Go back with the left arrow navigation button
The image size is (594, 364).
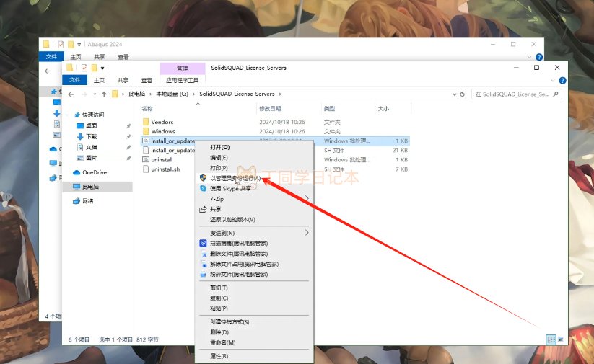point(71,94)
